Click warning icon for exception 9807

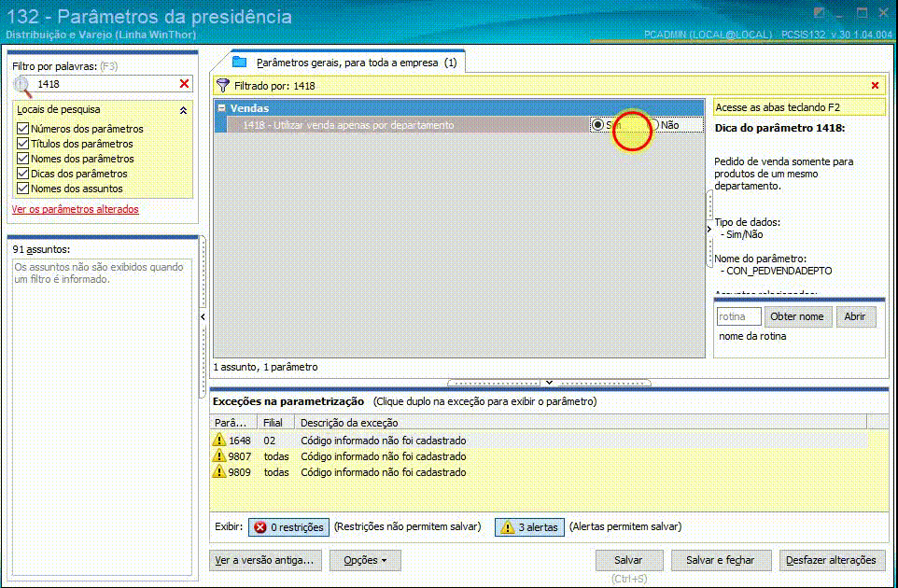click(219, 455)
